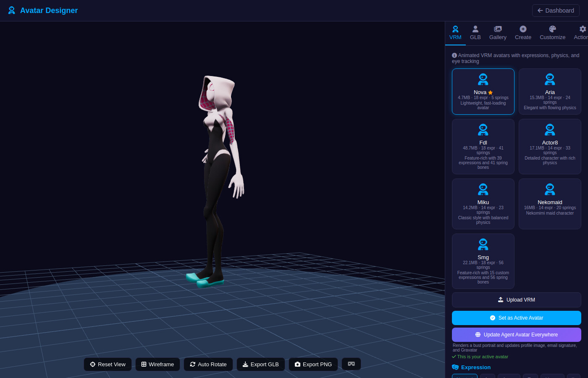Click the Export GLB download icon

[x=245, y=364]
